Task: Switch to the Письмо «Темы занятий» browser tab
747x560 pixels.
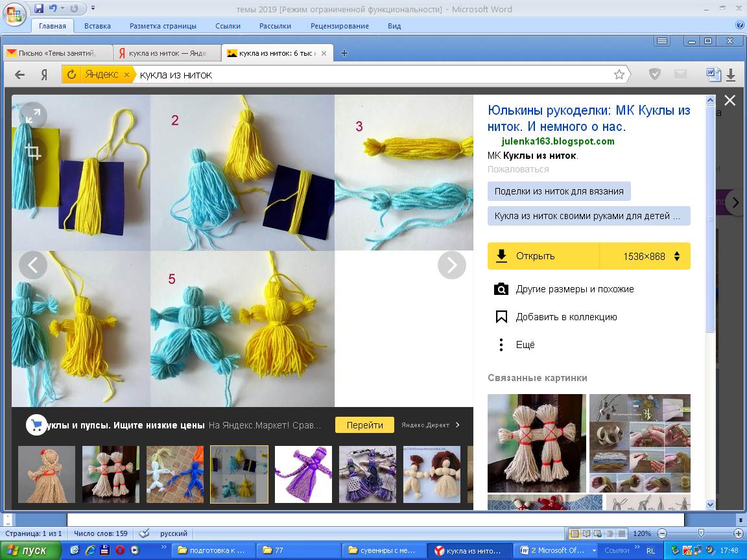Action: click(58, 53)
